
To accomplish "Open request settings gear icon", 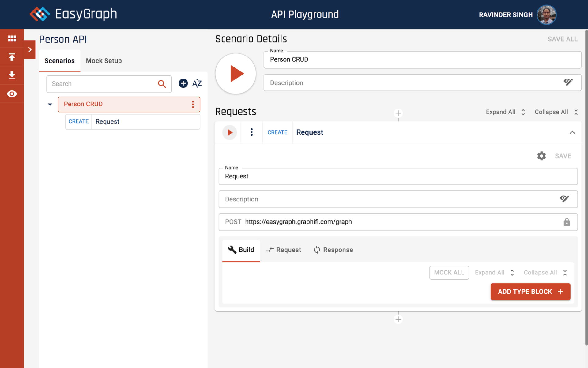I will pyautogui.click(x=541, y=156).
